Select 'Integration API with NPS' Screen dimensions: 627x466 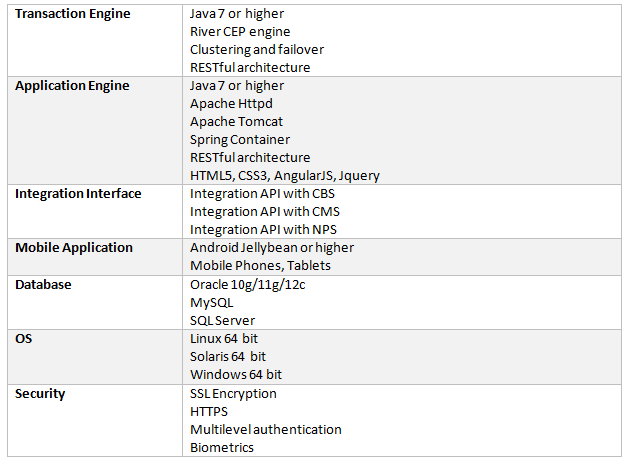pyautogui.click(x=263, y=230)
